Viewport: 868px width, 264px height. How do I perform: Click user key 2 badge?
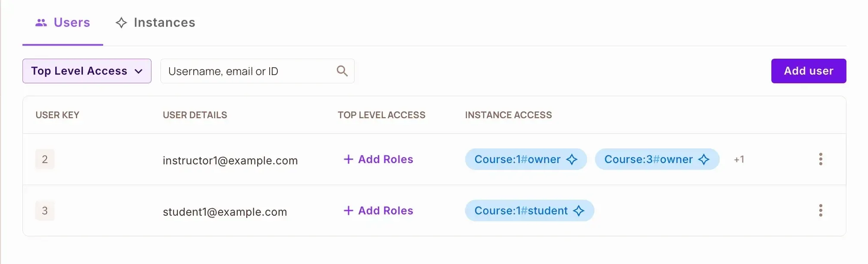[x=45, y=159]
